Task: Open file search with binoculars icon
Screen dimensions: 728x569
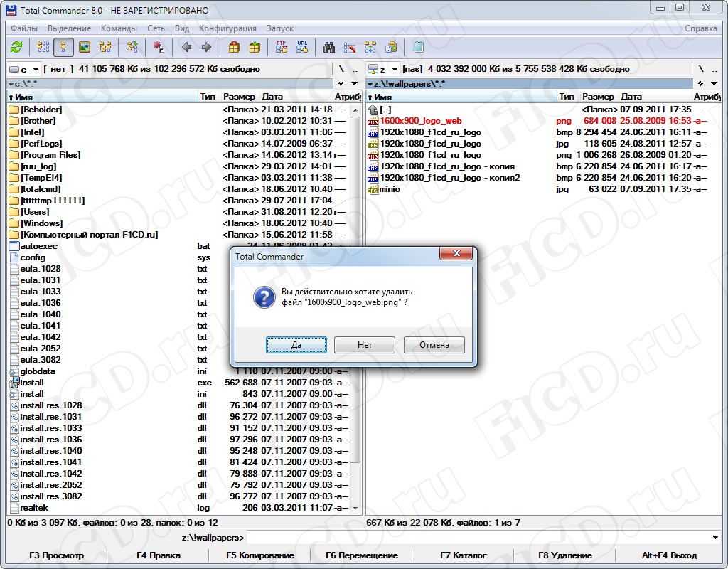Action: coord(329,47)
